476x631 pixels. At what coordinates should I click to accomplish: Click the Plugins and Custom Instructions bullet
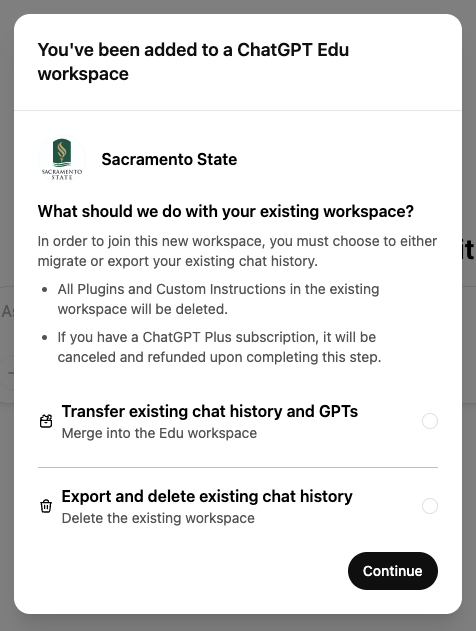[218, 299]
